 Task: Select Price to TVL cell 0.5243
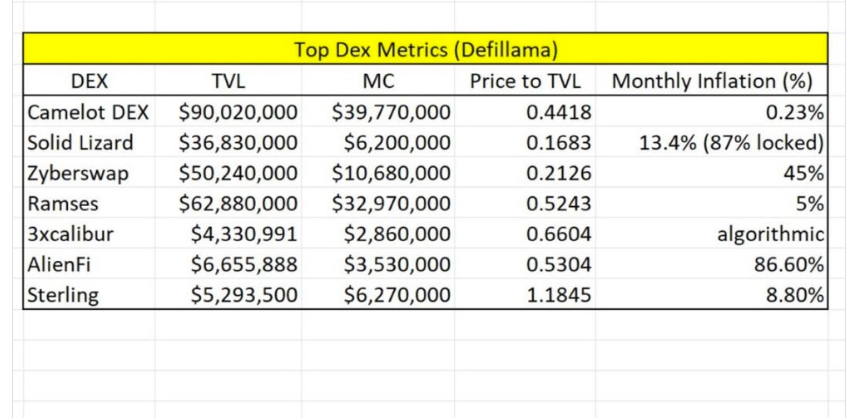pyautogui.click(x=525, y=204)
